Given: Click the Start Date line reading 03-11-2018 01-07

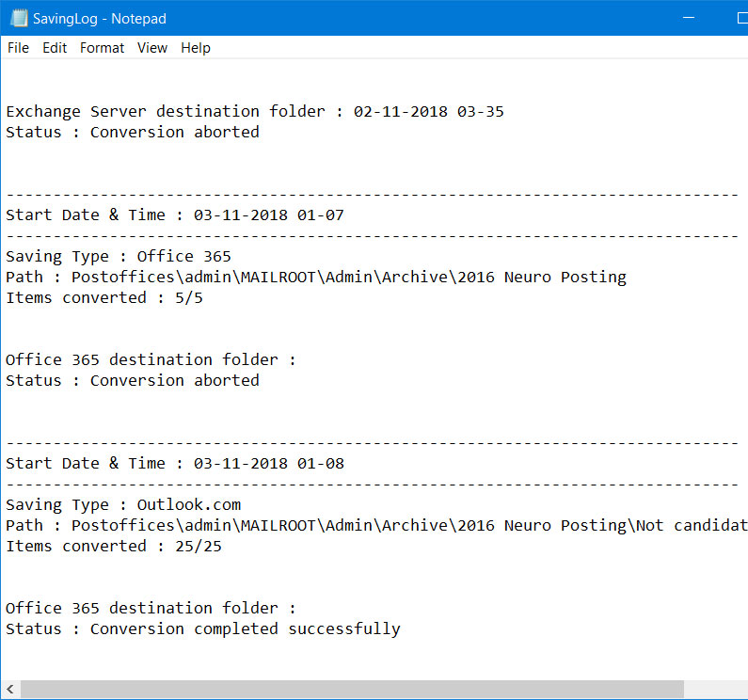Looking at the screenshot, I should point(174,215).
